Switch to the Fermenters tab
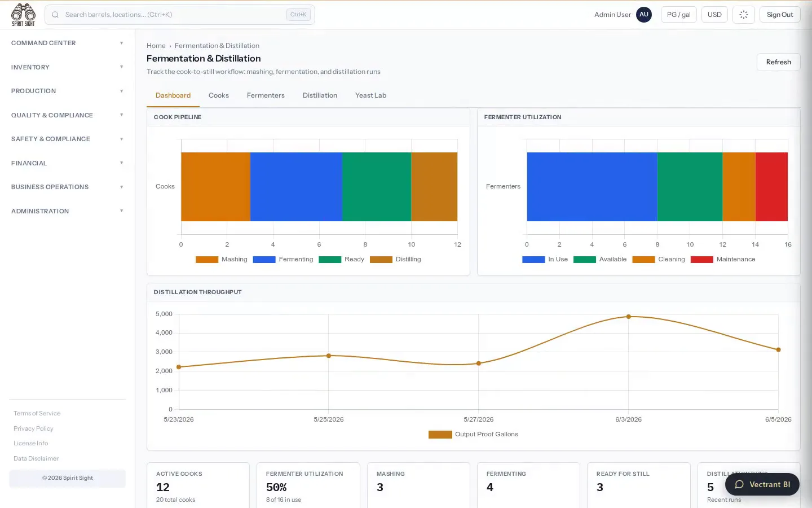The height and width of the screenshot is (508, 812). (266, 95)
